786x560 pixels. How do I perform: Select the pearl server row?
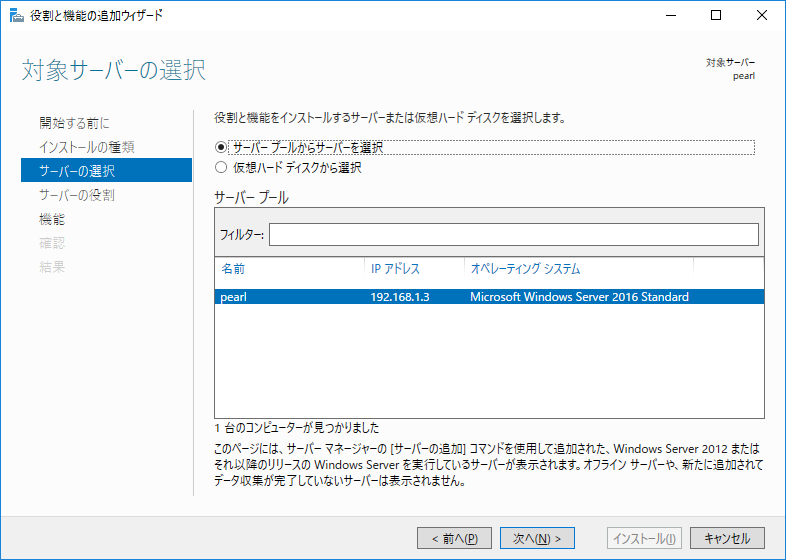(490, 297)
